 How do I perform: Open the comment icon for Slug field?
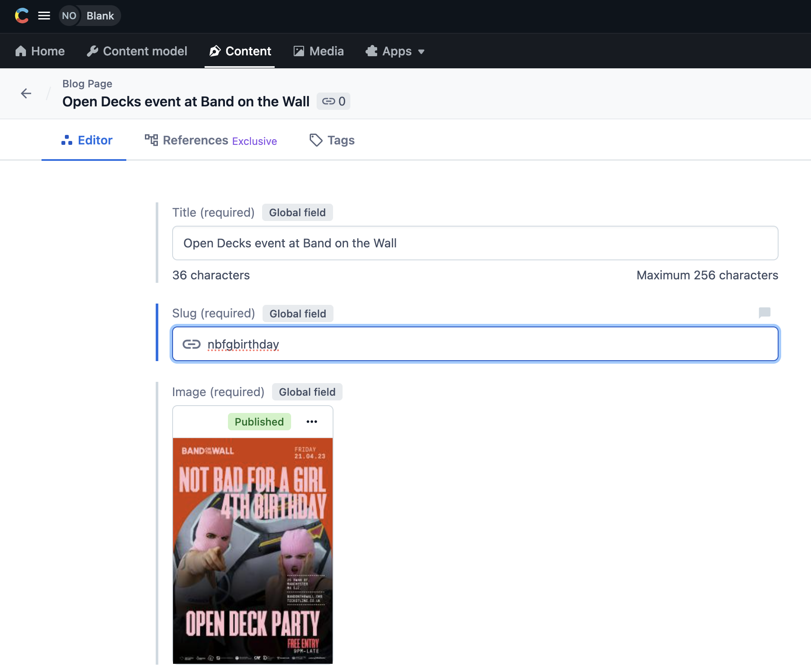(765, 312)
